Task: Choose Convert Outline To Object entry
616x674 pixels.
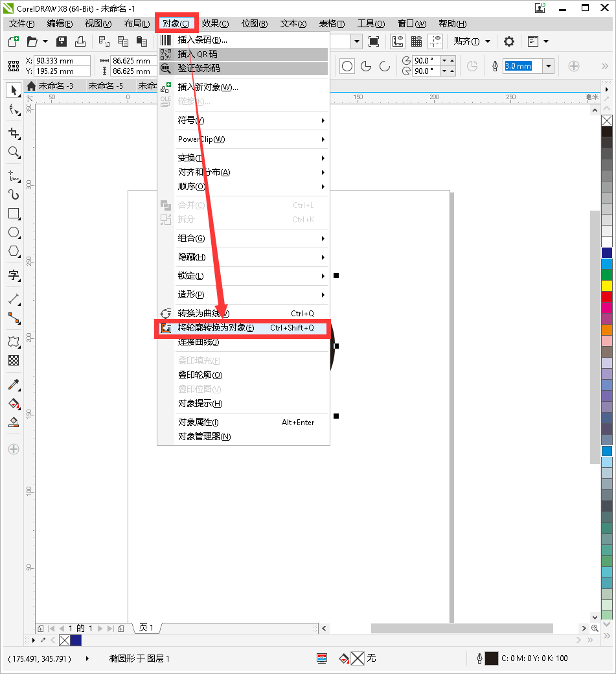Action: pyautogui.click(x=243, y=328)
